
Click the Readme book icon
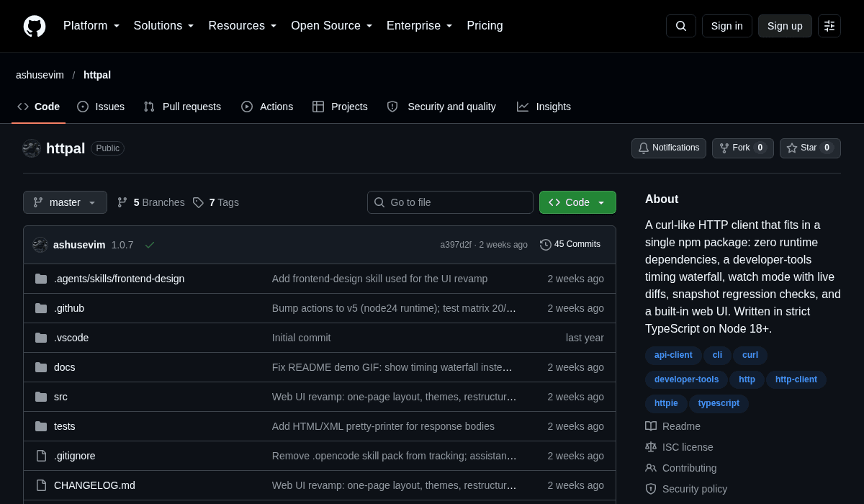[x=651, y=426]
